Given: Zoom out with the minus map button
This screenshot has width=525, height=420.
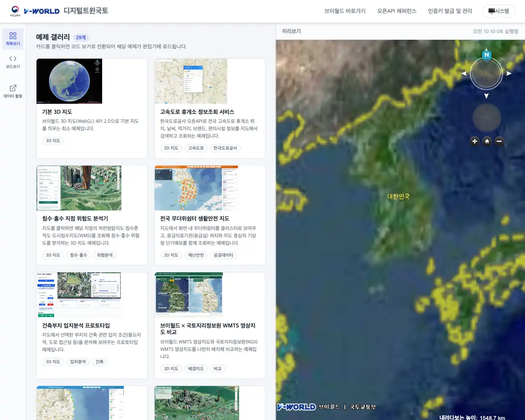Looking at the screenshot, I should point(499,141).
